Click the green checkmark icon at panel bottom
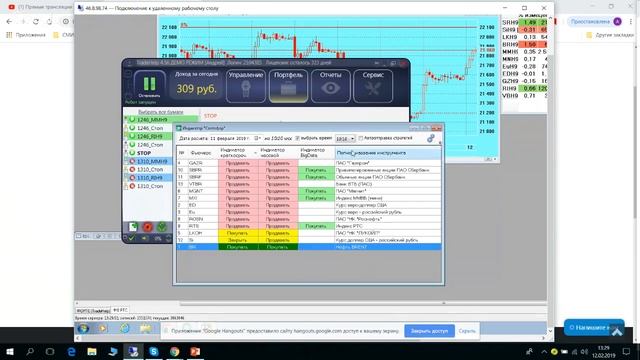640x360 pixels. pos(132,238)
